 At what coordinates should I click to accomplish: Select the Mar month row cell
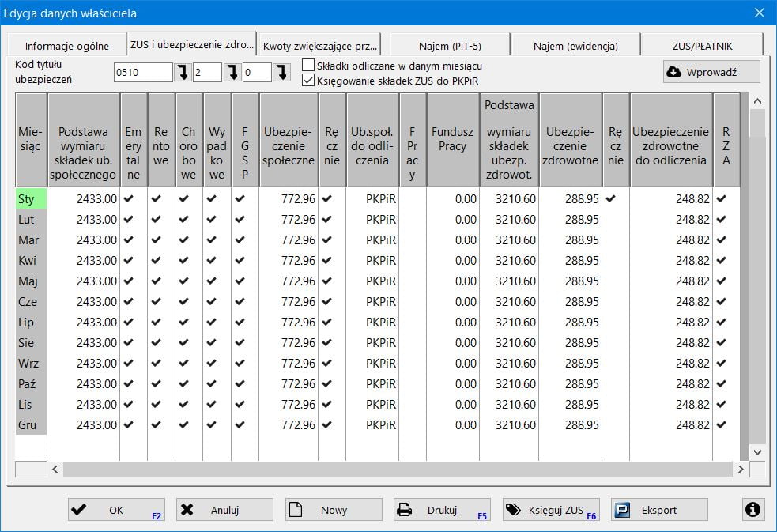pyautogui.click(x=31, y=240)
